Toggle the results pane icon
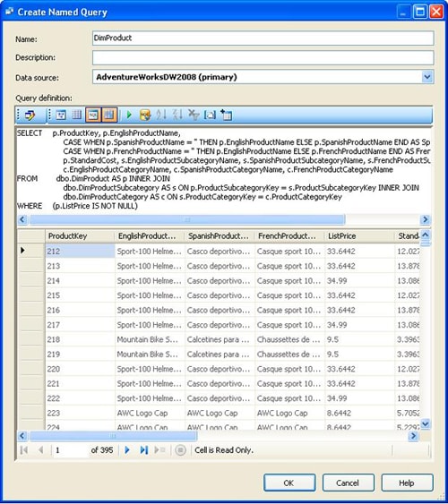 click(109, 115)
